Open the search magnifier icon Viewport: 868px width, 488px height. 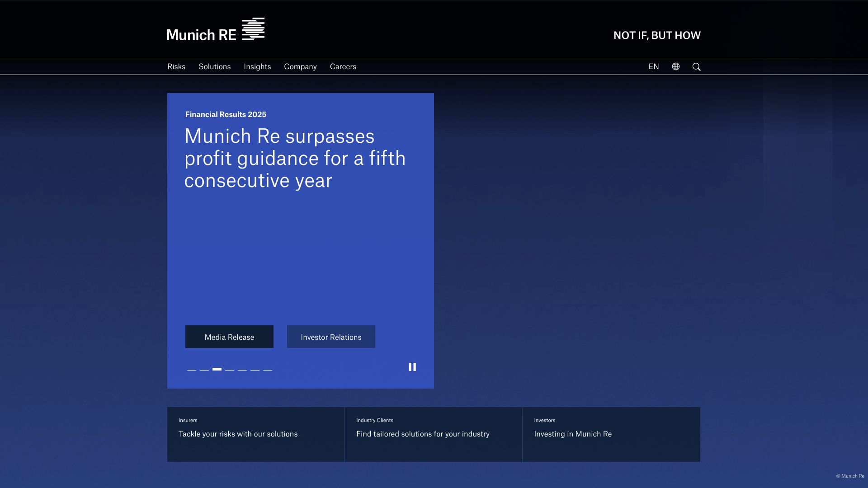pos(696,67)
